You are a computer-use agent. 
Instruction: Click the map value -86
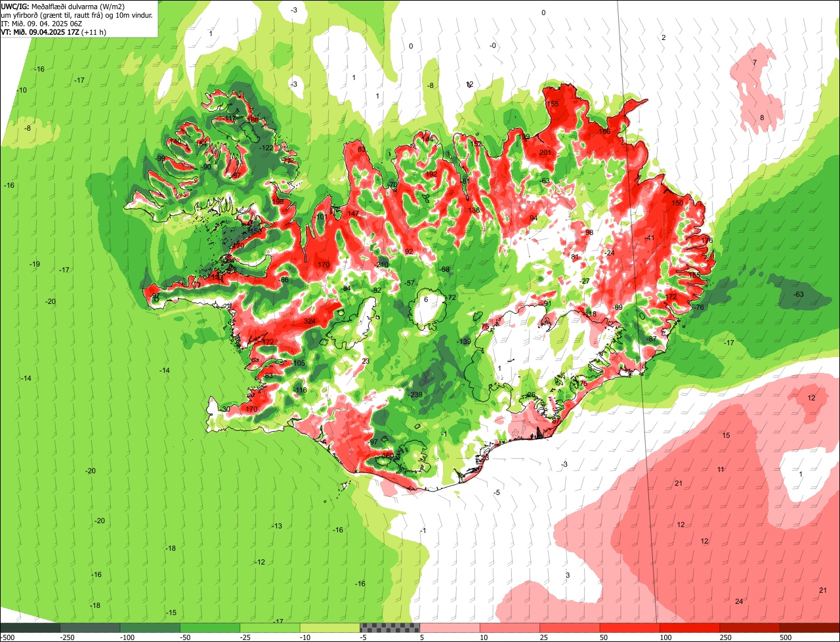click(283, 280)
